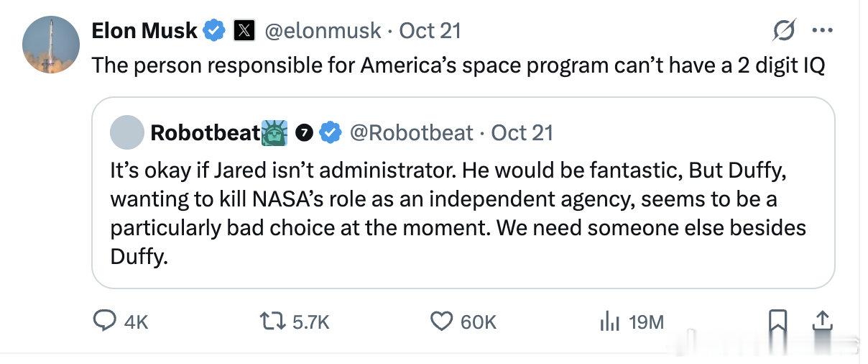Open the Oct 21 post timestamp
Screen dimensions: 868x364
pyautogui.click(x=430, y=31)
